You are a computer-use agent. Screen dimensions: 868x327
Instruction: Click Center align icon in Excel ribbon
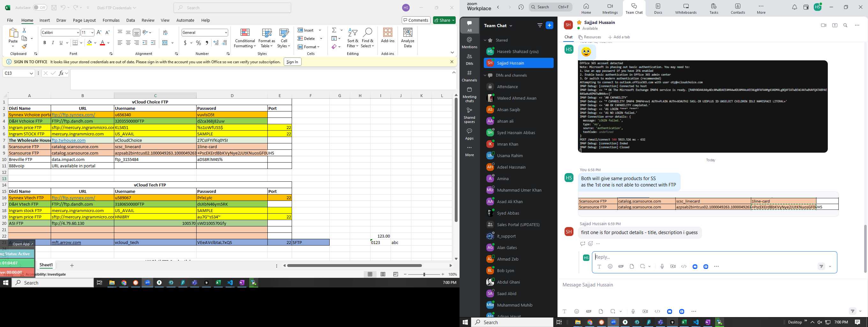coord(128,43)
